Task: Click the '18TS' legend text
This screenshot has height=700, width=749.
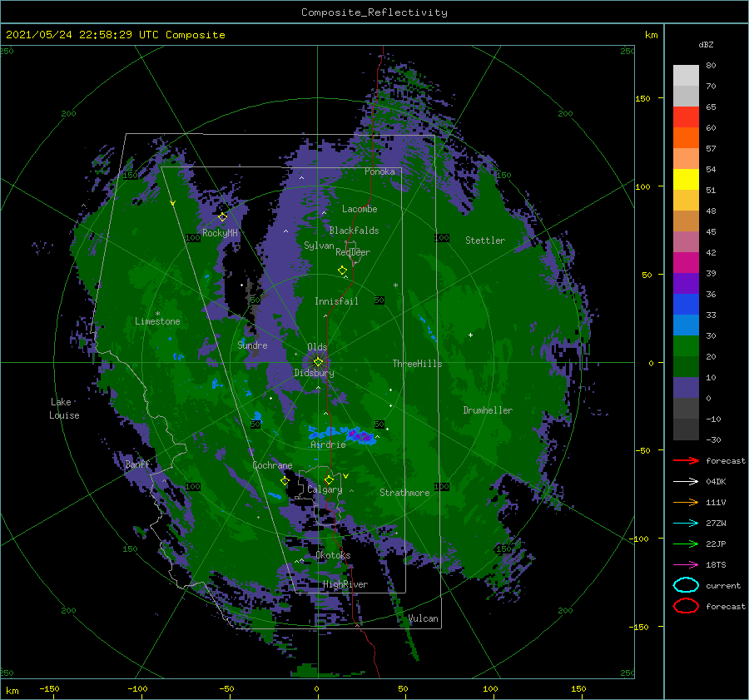Action: click(x=716, y=565)
